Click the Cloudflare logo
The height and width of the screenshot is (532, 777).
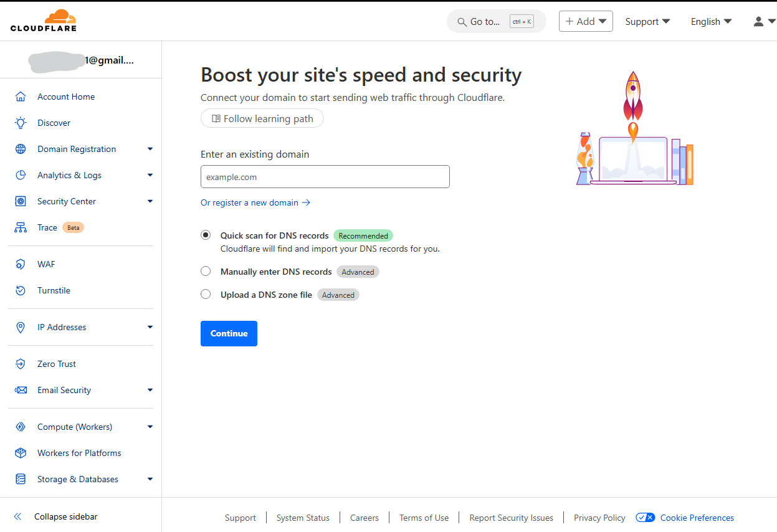pos(44,21)
